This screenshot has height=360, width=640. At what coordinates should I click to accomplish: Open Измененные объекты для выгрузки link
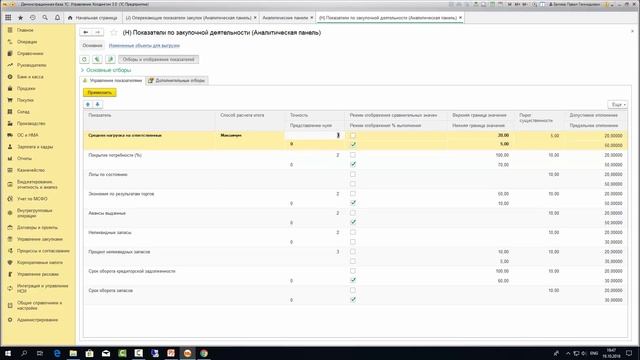click(x=144, y=46)
